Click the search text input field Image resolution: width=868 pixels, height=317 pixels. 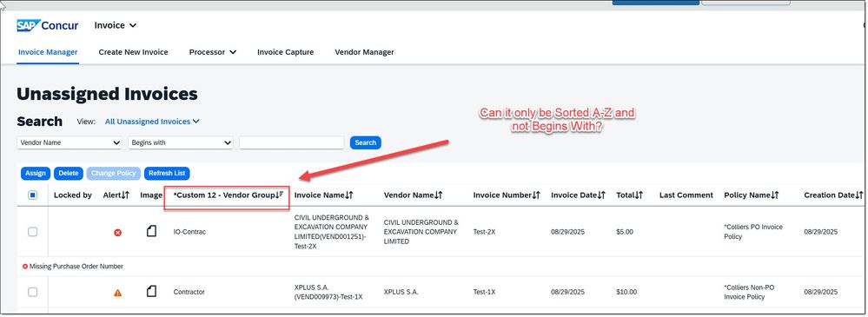pyautogui.click(x=292, y=142)
